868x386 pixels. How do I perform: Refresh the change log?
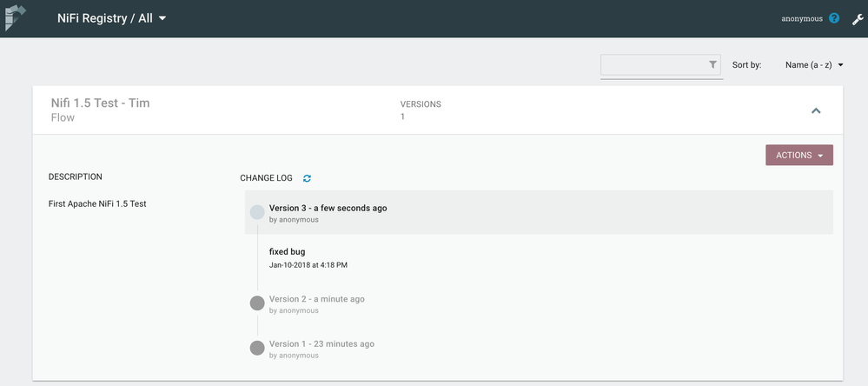point(308,178)
